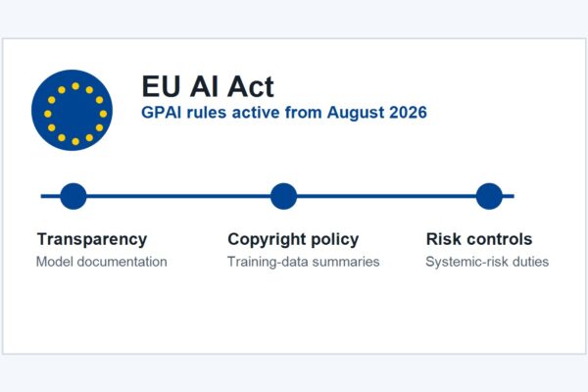Click the Transparency heading
Screen dimensions: 588x392
click(x=92, y=240)
